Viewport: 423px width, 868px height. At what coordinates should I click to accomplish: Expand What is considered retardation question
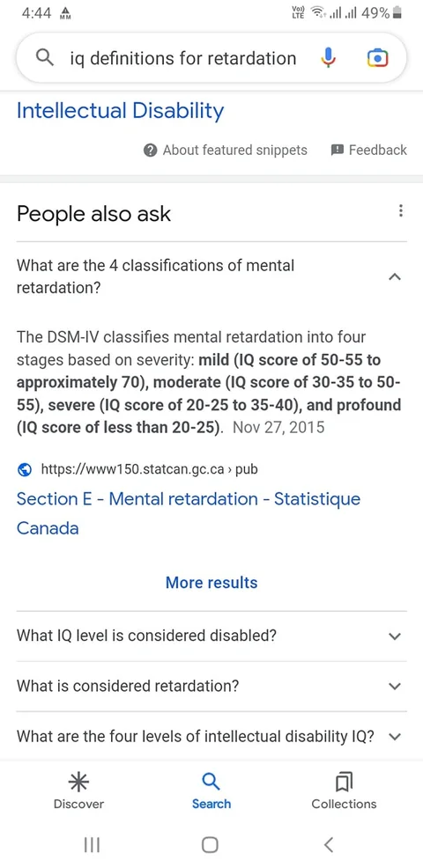211,687
